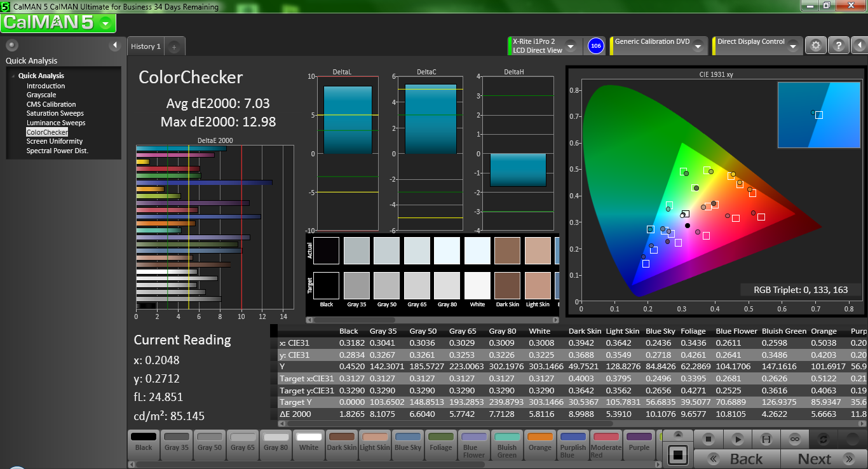This screenshot has width=868, height=469.
Task: Select Grayscale in workflow list
Action: [41, 95]
